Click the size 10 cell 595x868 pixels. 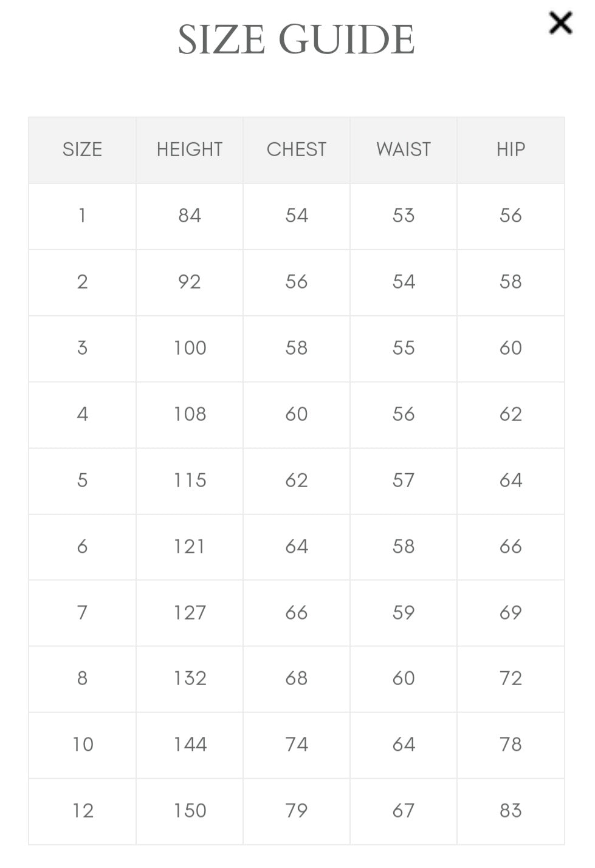83,745
